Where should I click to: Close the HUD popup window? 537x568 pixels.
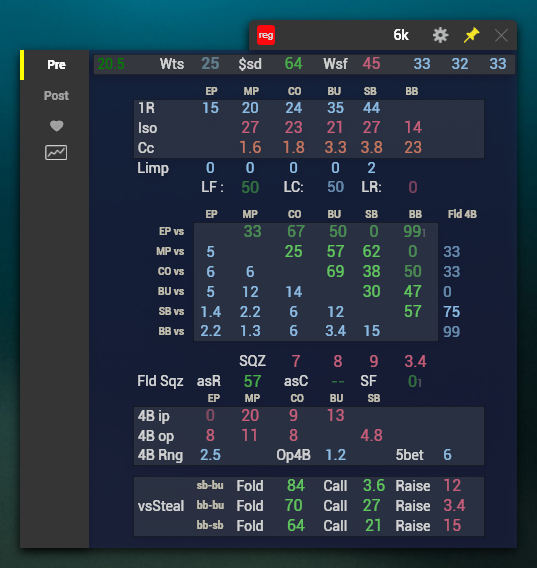point(501,36)
